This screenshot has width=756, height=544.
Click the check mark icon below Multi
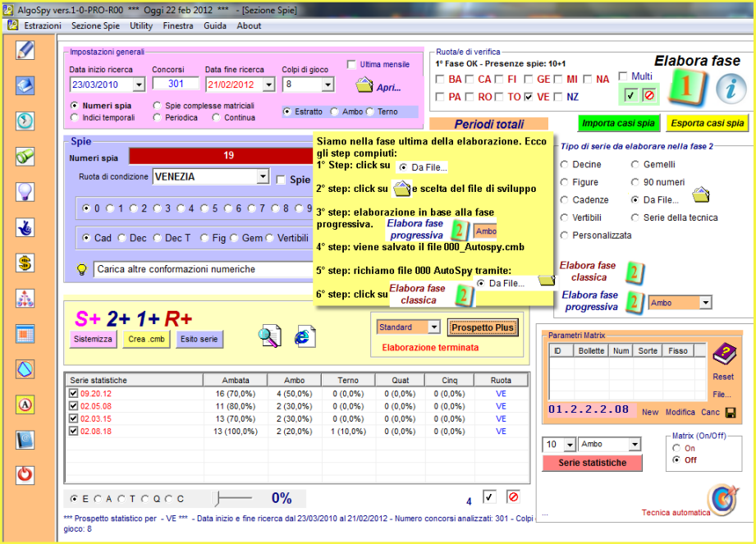pos(630,95)
